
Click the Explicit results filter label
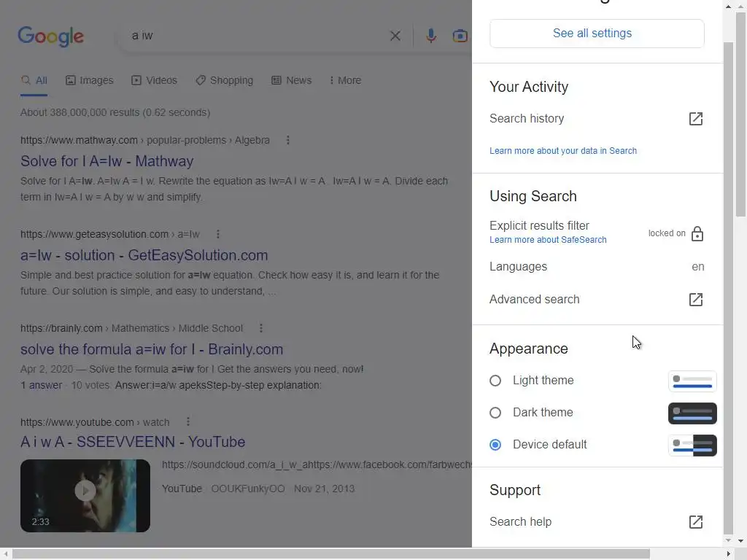click(539, 226)
